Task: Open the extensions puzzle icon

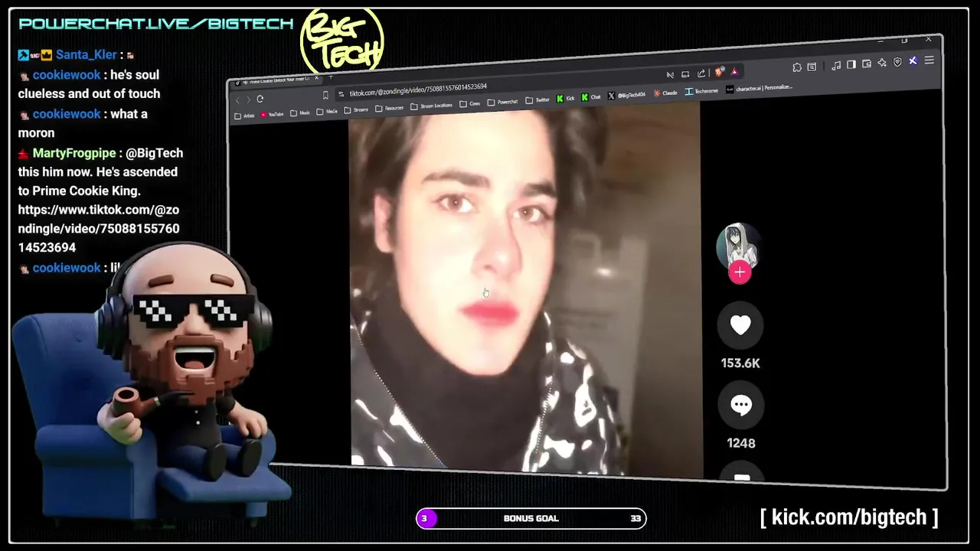Action: pos(797,67)
